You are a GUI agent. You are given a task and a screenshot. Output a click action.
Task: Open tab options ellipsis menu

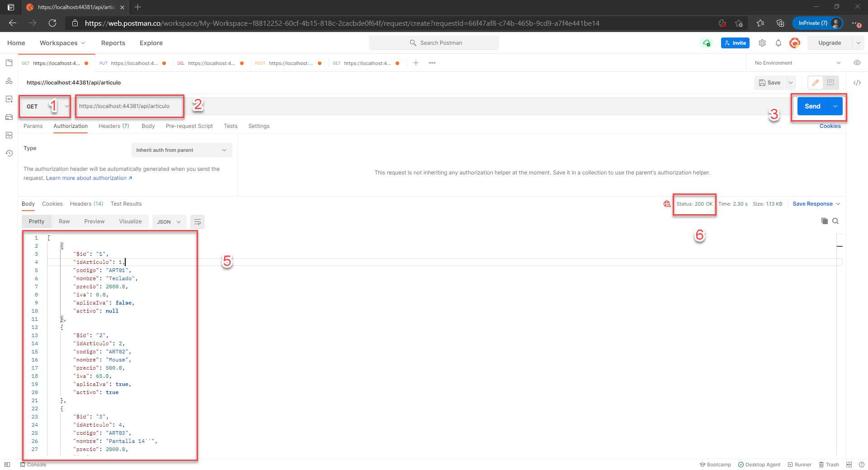(432, 63)
